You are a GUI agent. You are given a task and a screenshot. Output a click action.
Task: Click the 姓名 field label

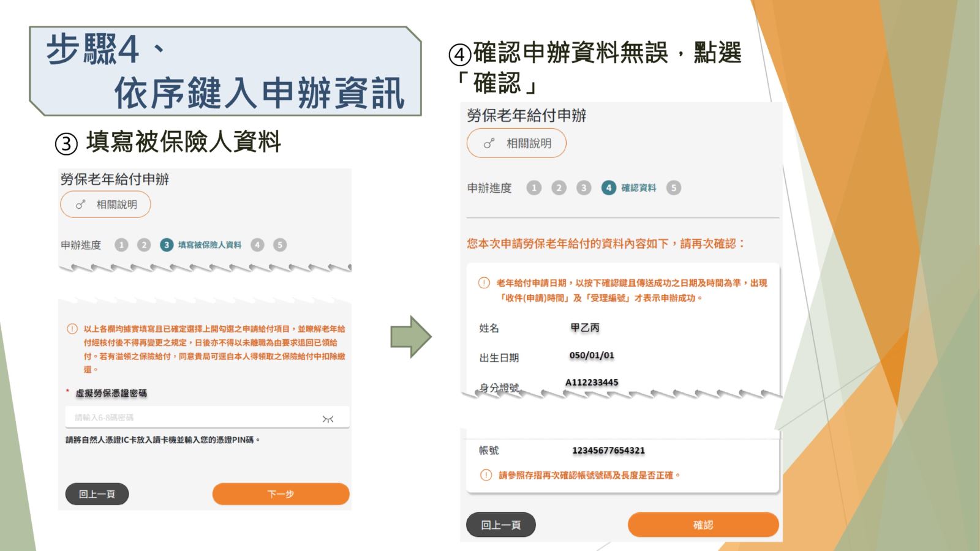[x=489, y=328]
